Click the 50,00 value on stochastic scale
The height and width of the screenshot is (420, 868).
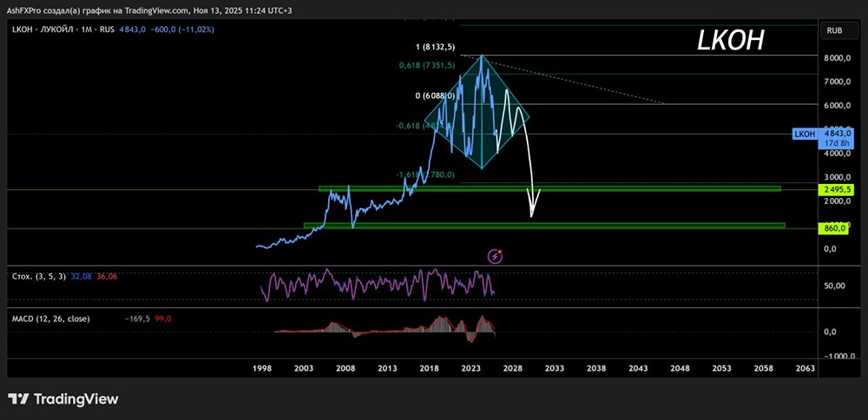coord(835,286)
